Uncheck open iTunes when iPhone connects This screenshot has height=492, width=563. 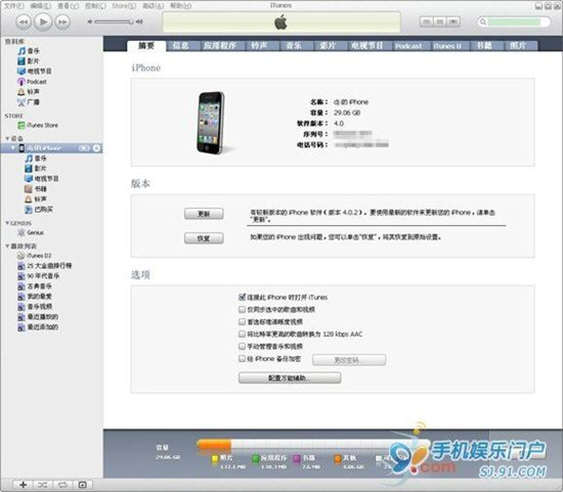tap(242, 297)
